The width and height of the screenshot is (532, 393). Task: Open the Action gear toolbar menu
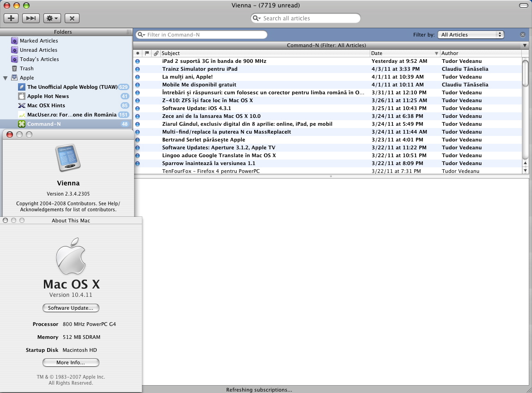pyautogui.click(x=52, y=18)
